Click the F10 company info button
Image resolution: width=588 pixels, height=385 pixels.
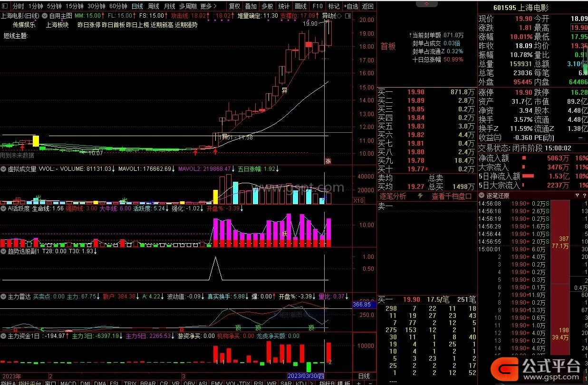317,6
